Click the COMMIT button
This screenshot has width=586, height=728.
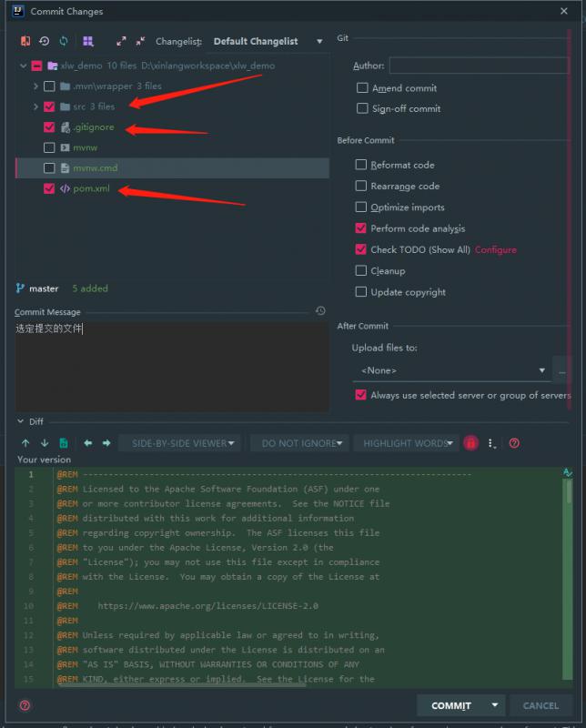tap(451, 706)
